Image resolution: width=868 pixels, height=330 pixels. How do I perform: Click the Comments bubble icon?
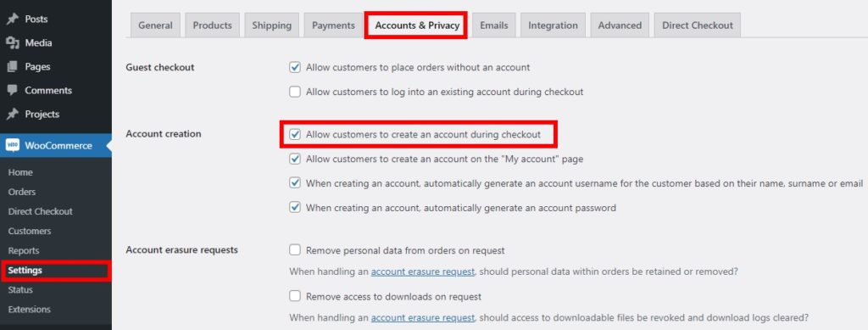pos(12,90)
